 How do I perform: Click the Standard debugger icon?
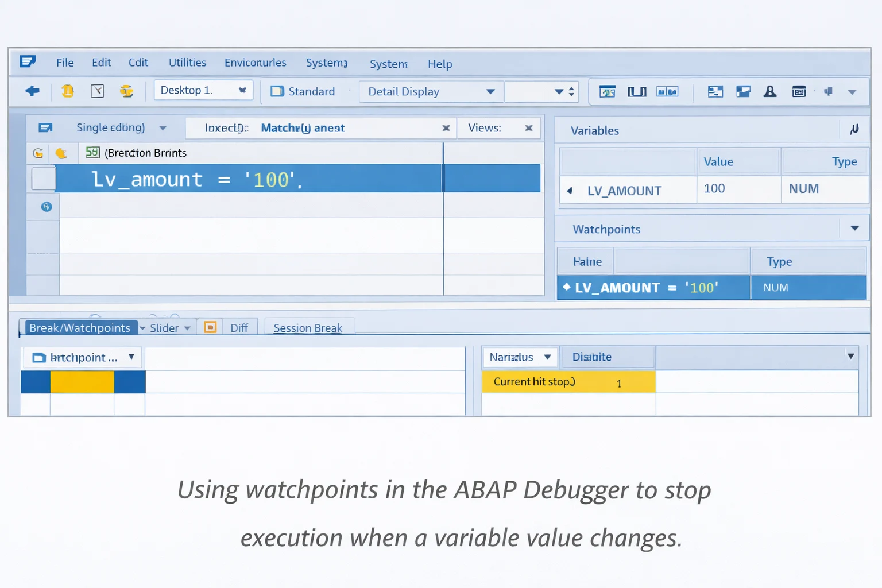pos(277,91)
